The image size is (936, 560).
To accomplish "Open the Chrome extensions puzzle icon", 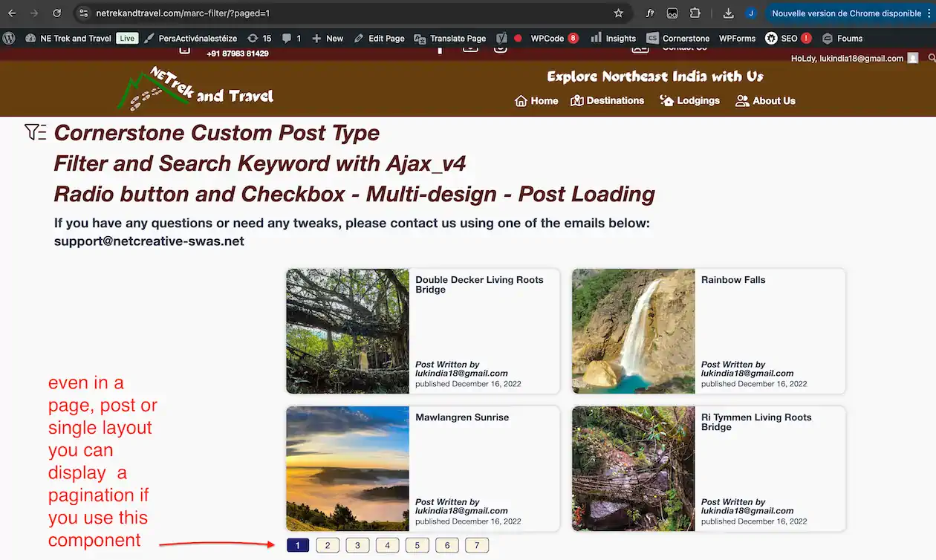I will [x=695, y=13].
